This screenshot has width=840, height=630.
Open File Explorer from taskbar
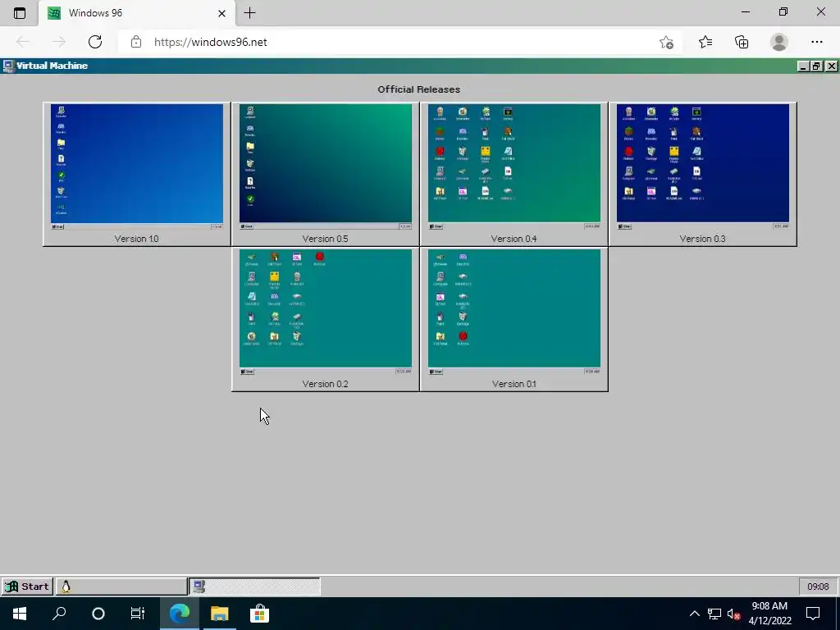coord(219,614)
